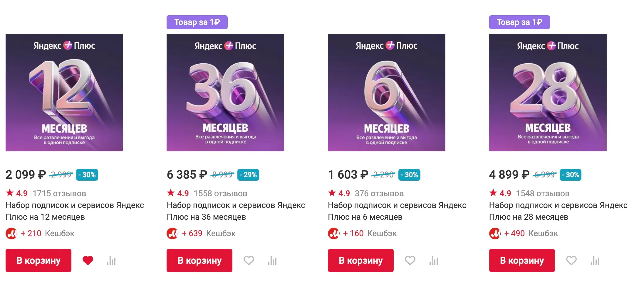Add 36-month Yandex Plus to cart
Viewport: 644px width, 291px height.
[199, 260]
